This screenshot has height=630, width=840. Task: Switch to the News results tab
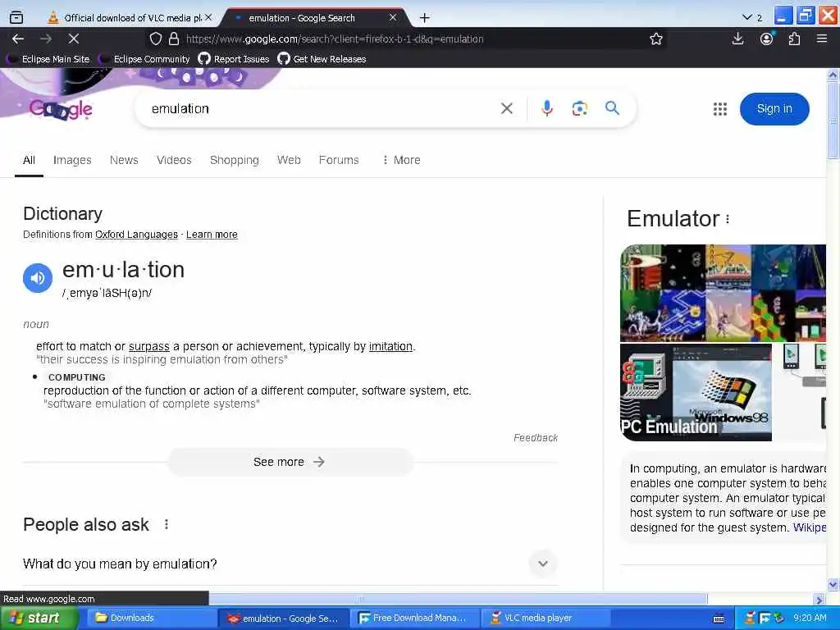pyautogui.click(x=124, y=160)
